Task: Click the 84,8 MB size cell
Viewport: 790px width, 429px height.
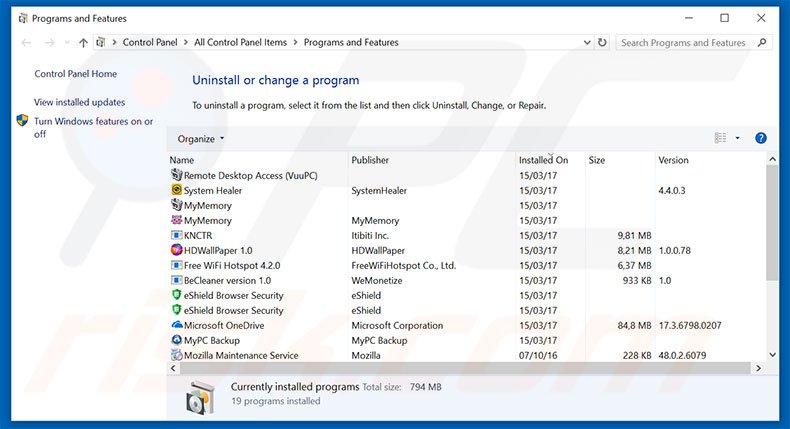Action: click(x=634, y=326)
